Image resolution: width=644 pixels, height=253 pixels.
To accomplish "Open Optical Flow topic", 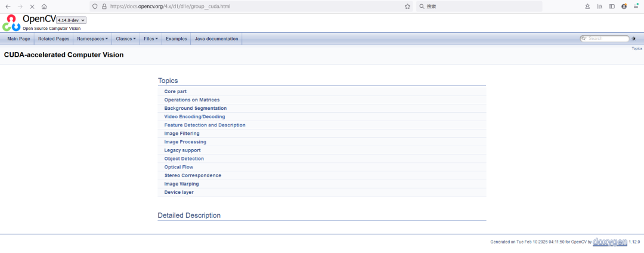I will click(179, 167).
